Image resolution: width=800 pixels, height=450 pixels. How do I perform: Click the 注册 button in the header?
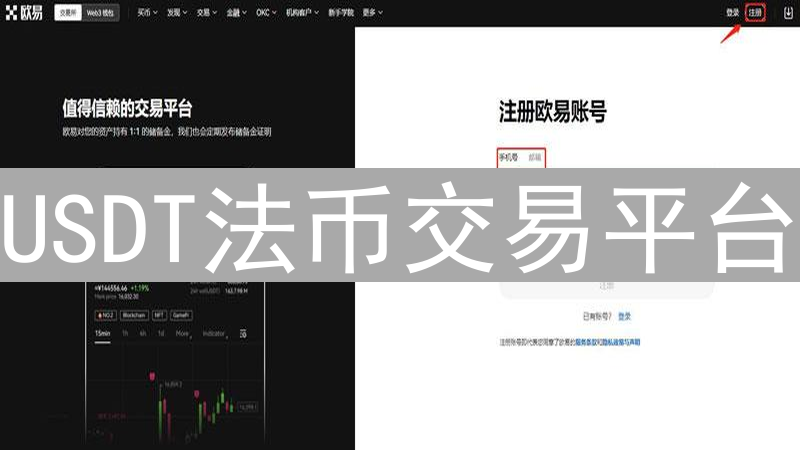pyautogui.click(x=755, y=13)
